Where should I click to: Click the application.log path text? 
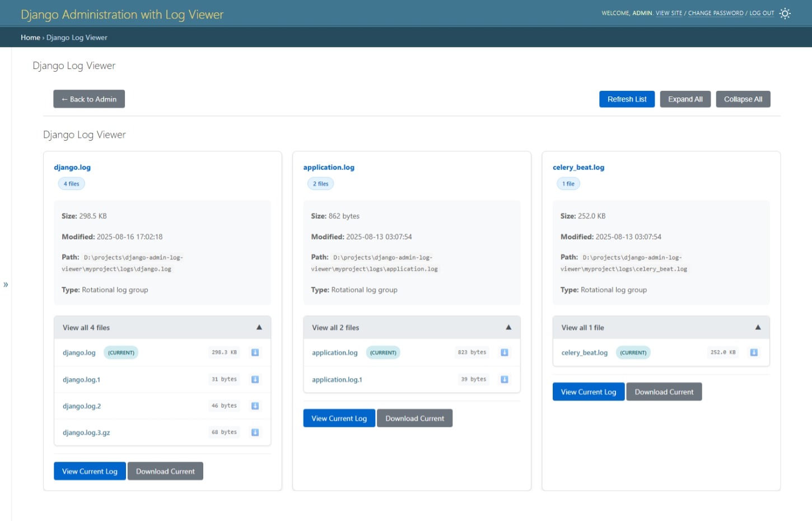coord(375,263)
